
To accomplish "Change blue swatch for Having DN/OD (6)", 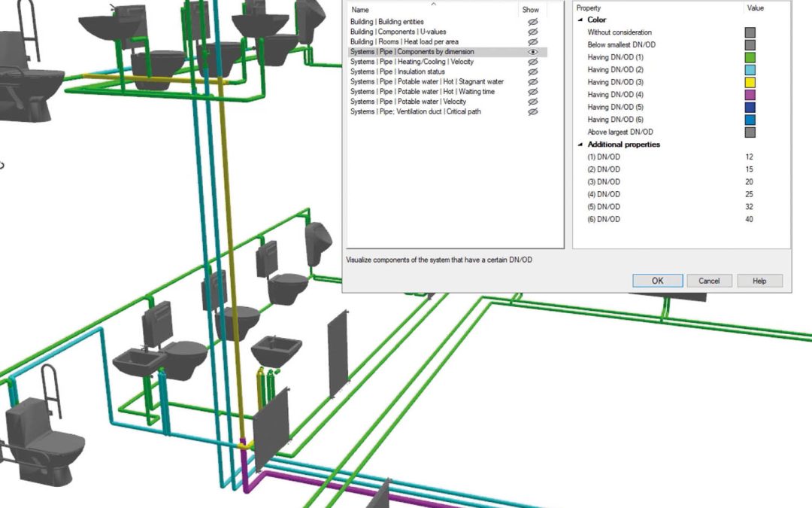I will click(x=750, y=120).
